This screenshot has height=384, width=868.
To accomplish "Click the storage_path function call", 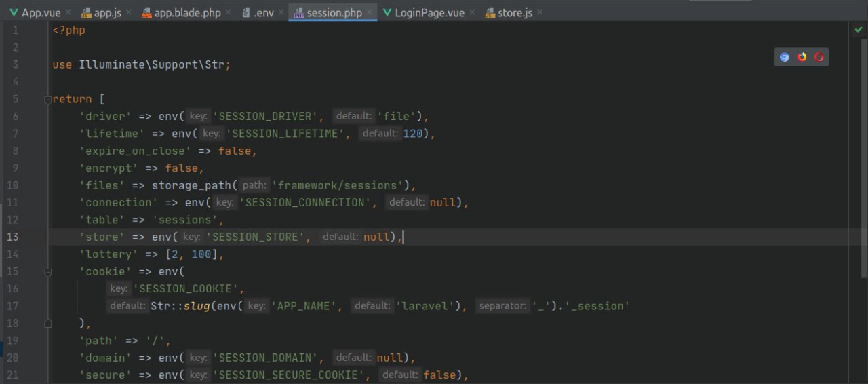I will (192, 185).
